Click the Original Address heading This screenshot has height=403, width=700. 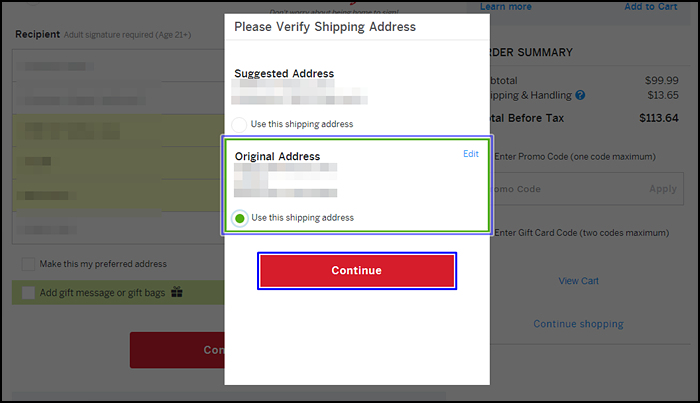pos(277,157)
